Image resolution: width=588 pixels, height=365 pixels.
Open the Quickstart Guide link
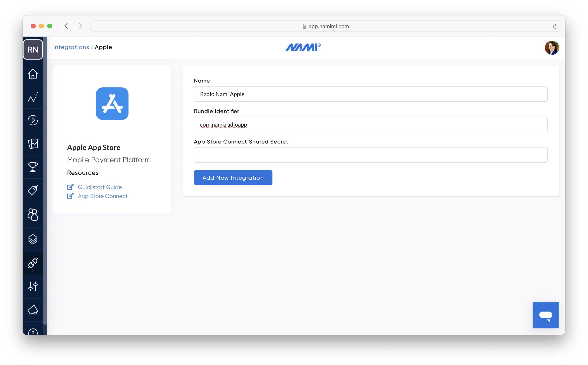[99, 187]
